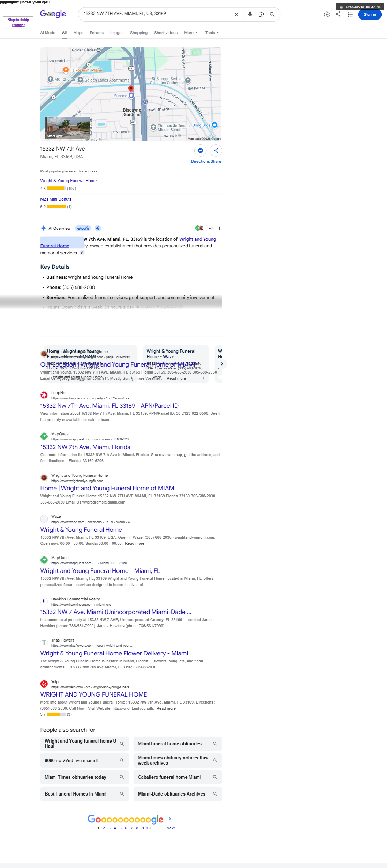
Task: Select Telugu language chip in AI Overview
Action: coord(83,228)
